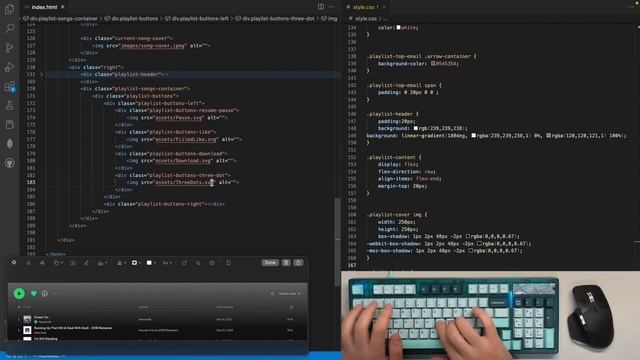Open the GitHub icon view in activity bar
Viewport: 640px width, 360px height.
[9, 163]
